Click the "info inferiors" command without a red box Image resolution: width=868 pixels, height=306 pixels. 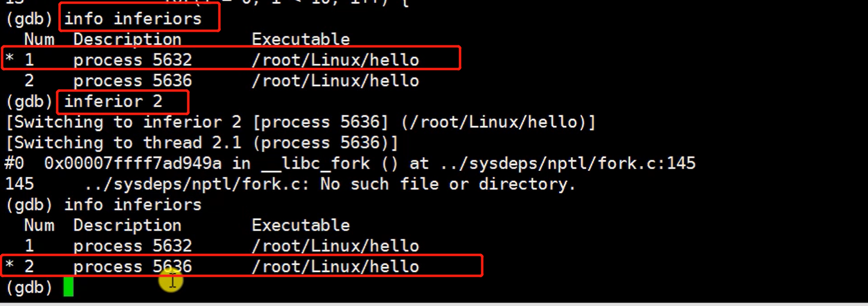[133, 205]
